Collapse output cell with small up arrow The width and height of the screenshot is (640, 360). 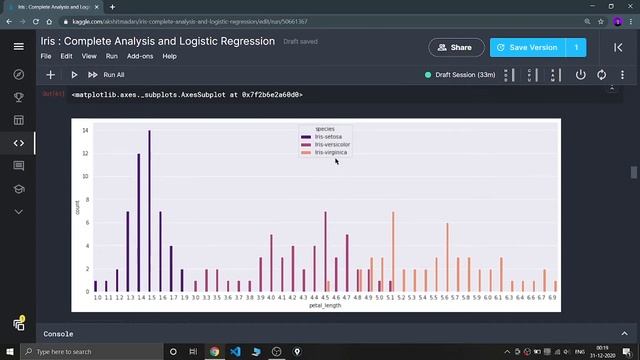(612, 89)
